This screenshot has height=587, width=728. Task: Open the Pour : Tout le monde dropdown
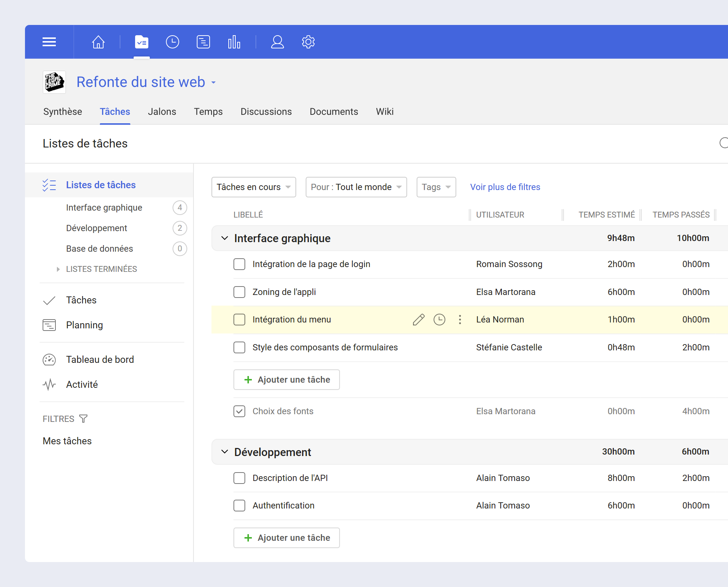tap(356, 187)
